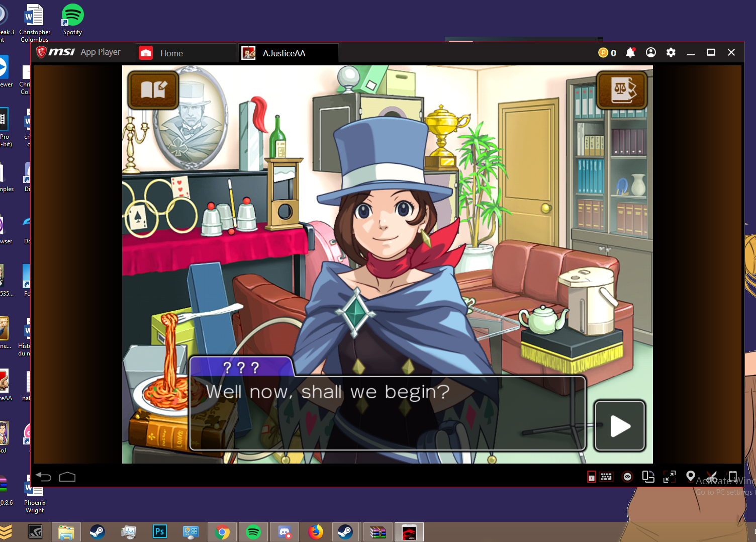Open the Court Record scales icon
The height and width of the screenshot is (542, 756).
[622, 90]
